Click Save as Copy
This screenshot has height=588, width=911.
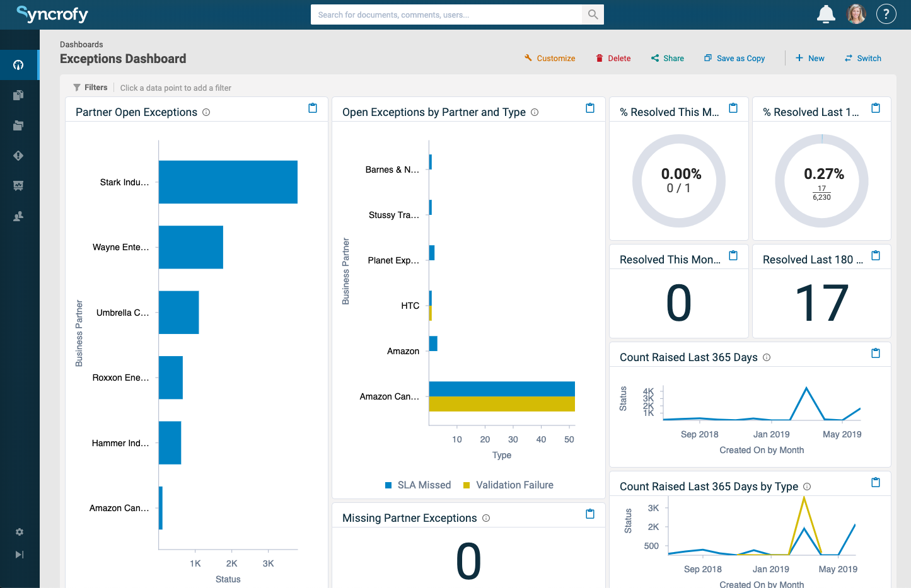(x=734, y=57)
